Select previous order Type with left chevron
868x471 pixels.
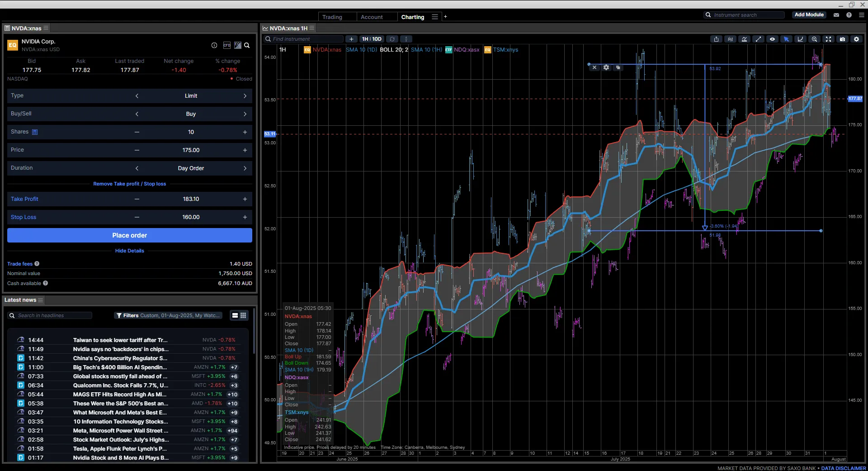[x=137, y=96]
